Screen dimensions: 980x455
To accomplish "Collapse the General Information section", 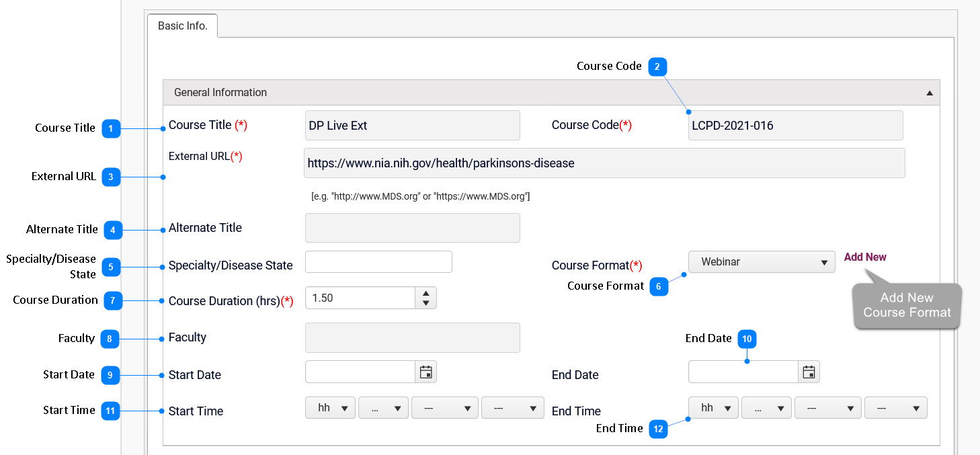I will tap(930, 93).
